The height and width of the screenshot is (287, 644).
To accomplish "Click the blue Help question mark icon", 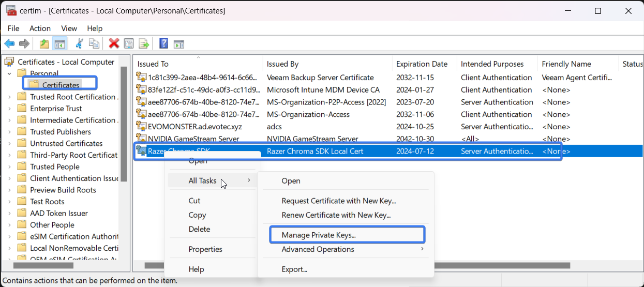I will tap(163, 44).
